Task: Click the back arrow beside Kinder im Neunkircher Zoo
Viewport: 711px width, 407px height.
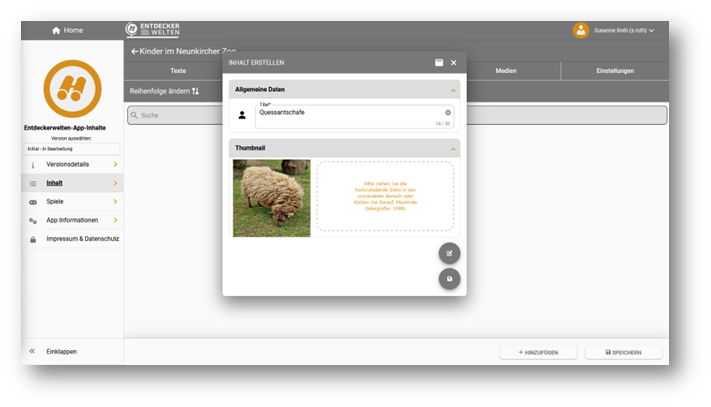Action: (x=134, y=50)
